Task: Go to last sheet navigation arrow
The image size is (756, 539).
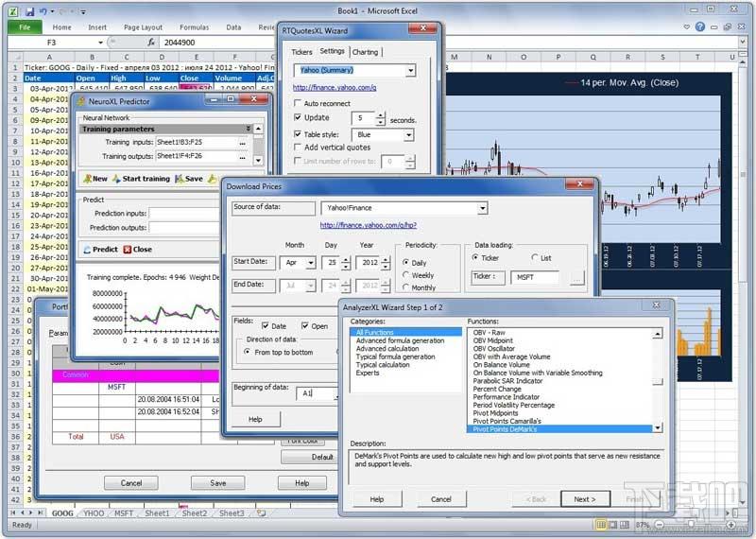Action: 40,513
